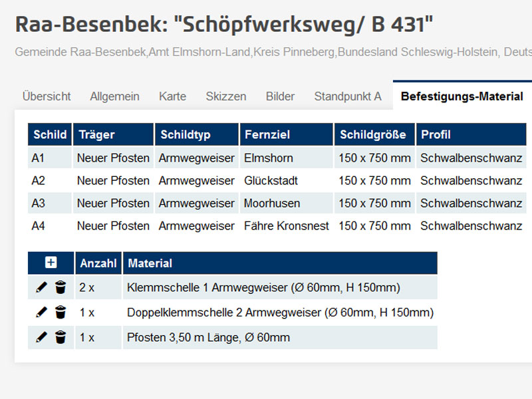Switch to the Karte tab
This screenshot has height=399, width=532.
[172, 96]
